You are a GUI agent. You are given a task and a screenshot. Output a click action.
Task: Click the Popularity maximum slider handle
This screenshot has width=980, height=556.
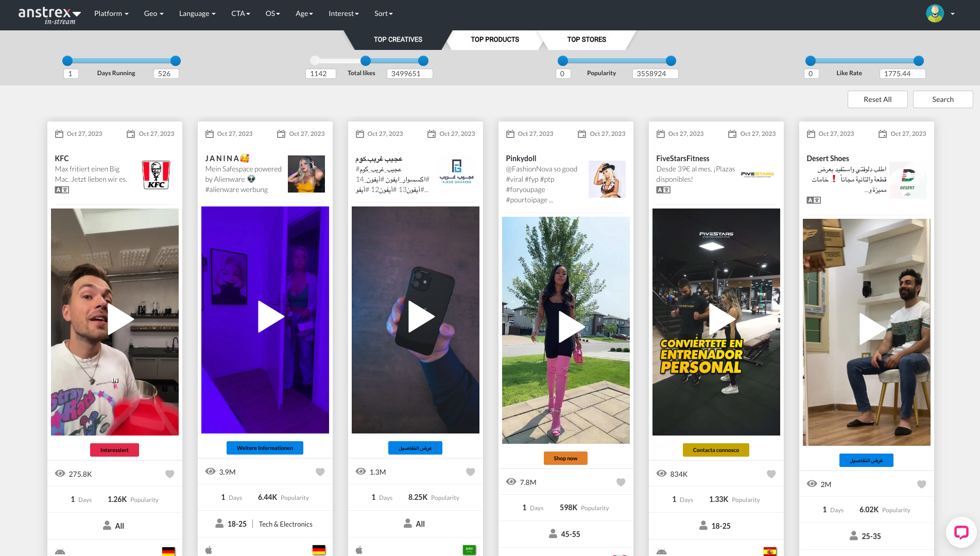[x=671, y=61]
